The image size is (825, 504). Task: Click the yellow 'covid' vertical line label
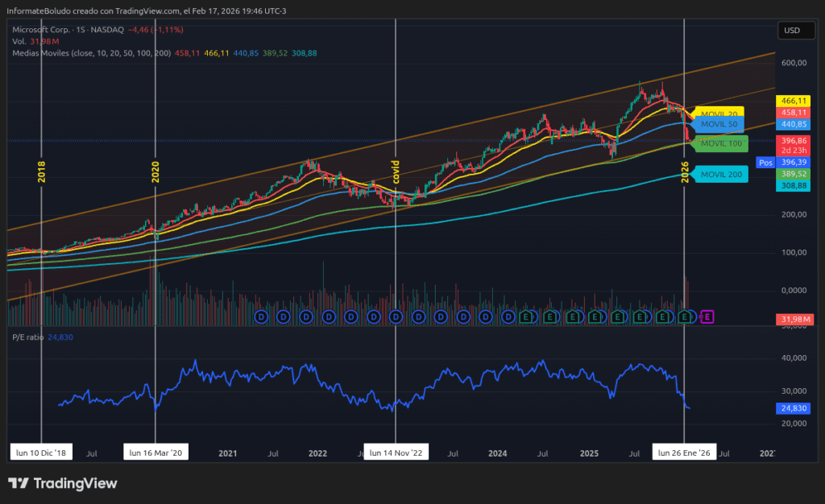(x=396, y=172)
